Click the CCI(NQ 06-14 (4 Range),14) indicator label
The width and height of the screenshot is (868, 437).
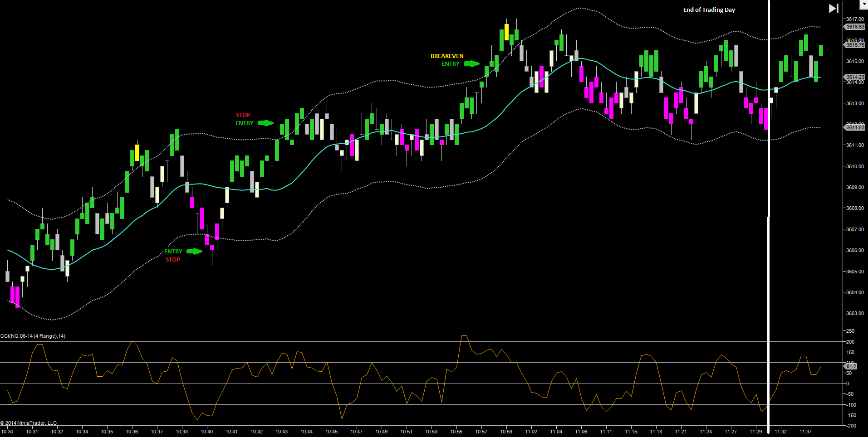(x=33, y=336)
